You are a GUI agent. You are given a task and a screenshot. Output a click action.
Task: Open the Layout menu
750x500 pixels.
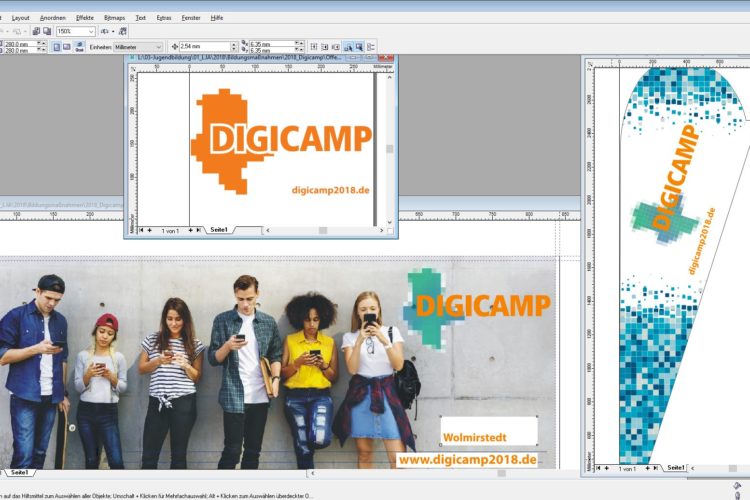20,18
